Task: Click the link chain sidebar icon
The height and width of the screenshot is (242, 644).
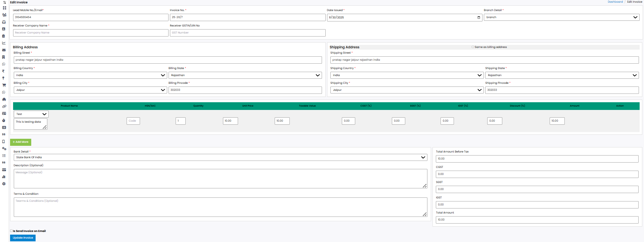Action: click(4, 106)
